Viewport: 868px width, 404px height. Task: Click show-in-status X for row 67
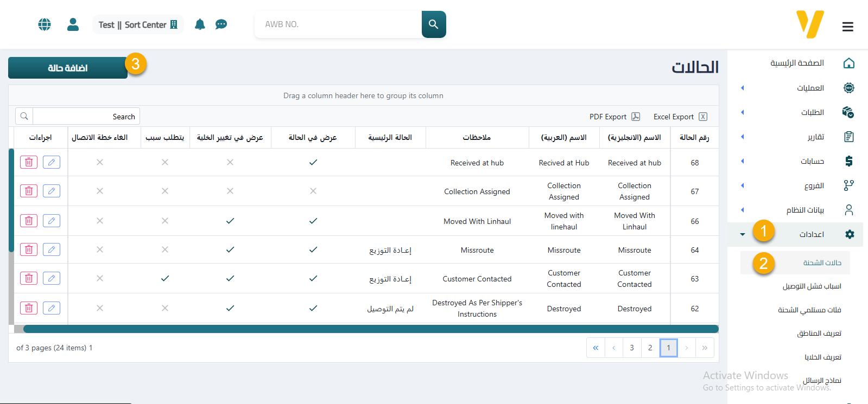313,191
